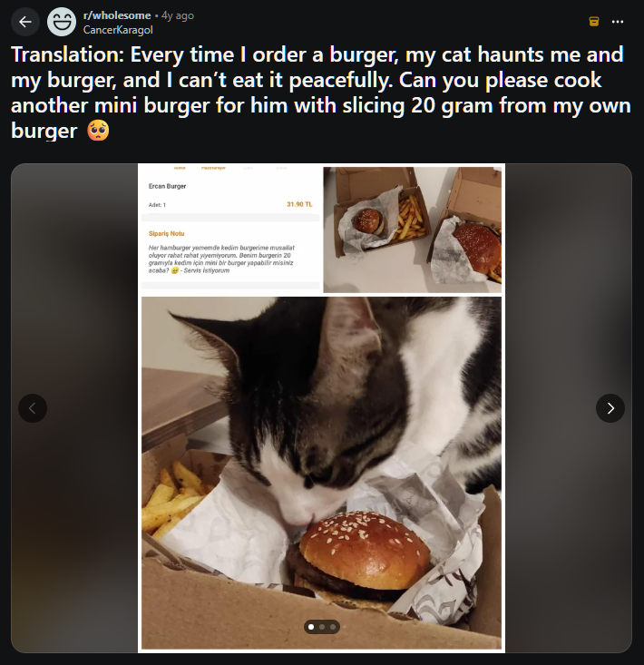Show the previous image with left chevron
This screenshot has height=665, width=644.
33,408
